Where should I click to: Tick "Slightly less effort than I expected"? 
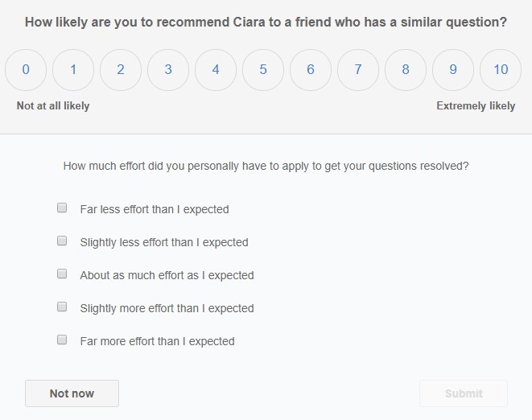[x=62, y=241]
